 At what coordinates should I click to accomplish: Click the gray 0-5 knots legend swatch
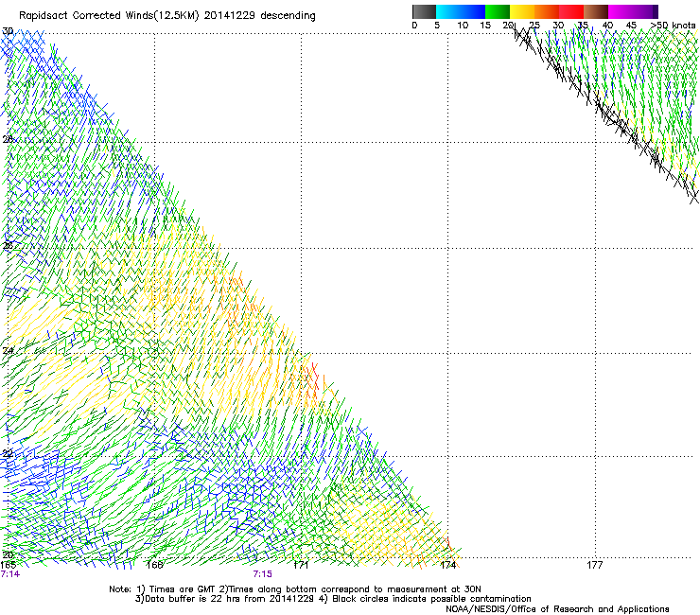tap(424, 11)
